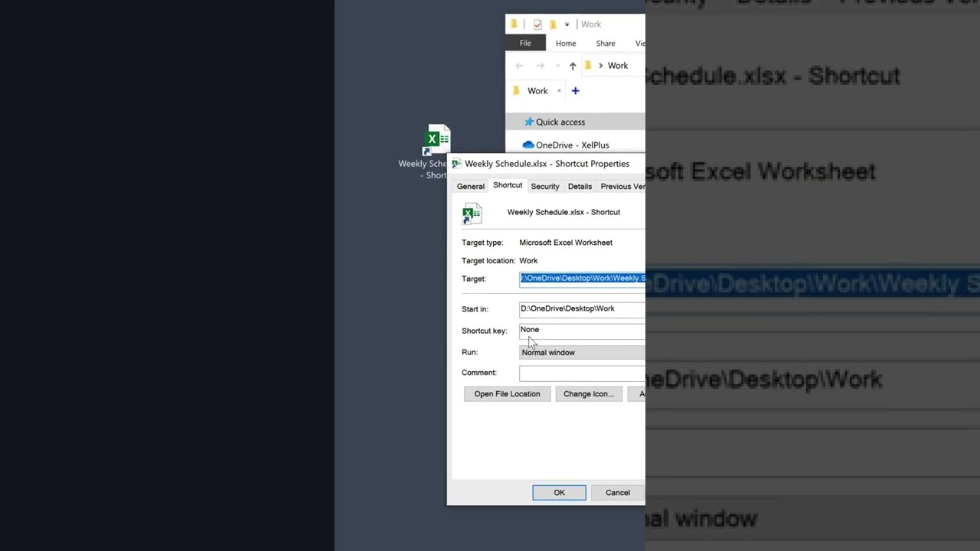Open the Share ribbon tab
Viewport: 980px width, 551px height.
point(606,44)
